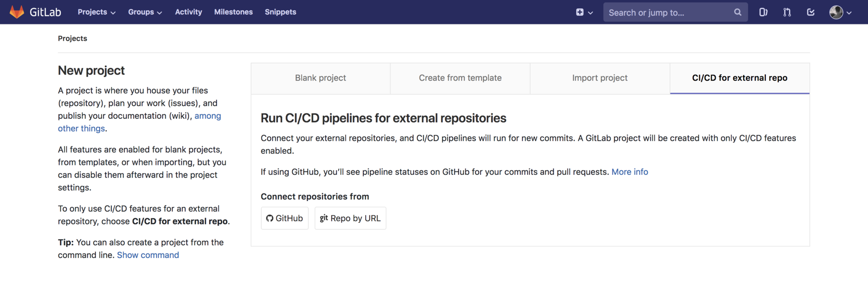Go to Snippets in navbar
868x305 pixels.
click(280, 12)
